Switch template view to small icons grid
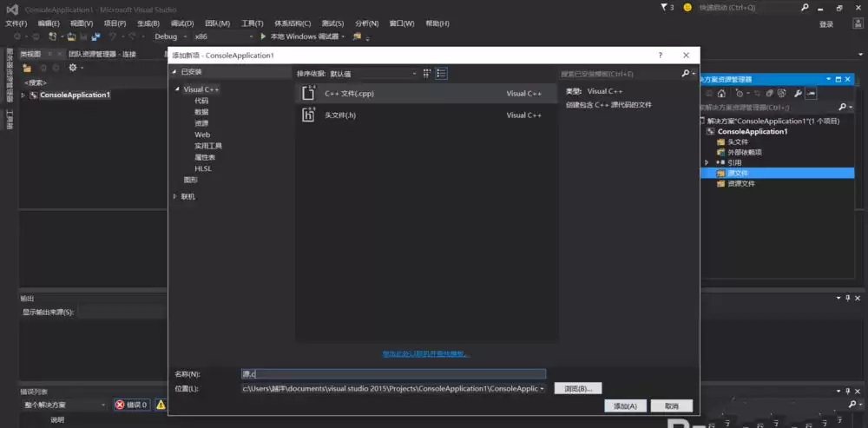 tap(426, 74)
